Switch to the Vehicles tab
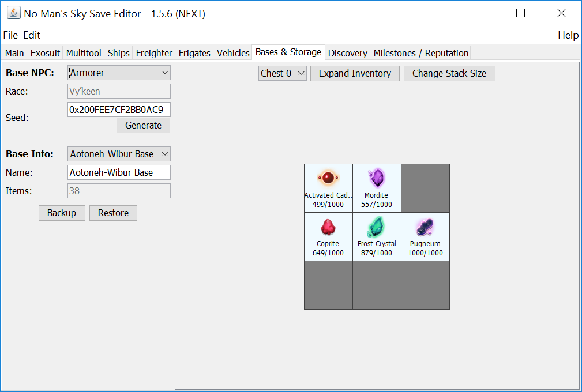582x392 pixels. click(233, 53)
